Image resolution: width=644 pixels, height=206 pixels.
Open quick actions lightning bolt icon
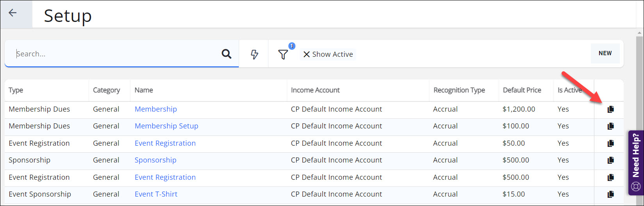click(254, 54)
